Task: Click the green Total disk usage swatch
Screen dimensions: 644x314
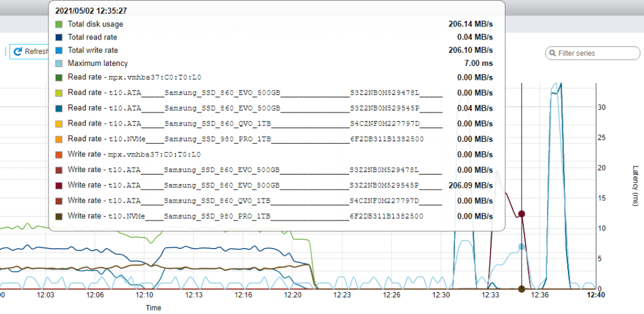Action: coord(59,24)
